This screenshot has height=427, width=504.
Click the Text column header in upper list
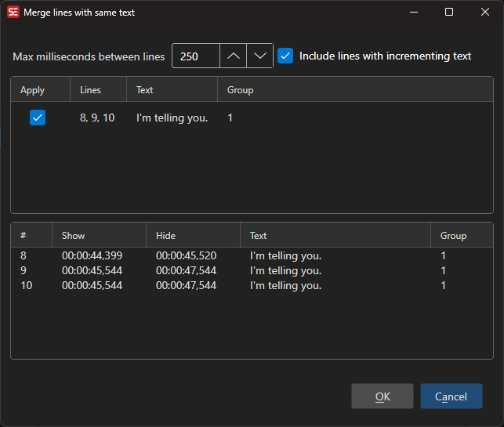pos(145,90)
